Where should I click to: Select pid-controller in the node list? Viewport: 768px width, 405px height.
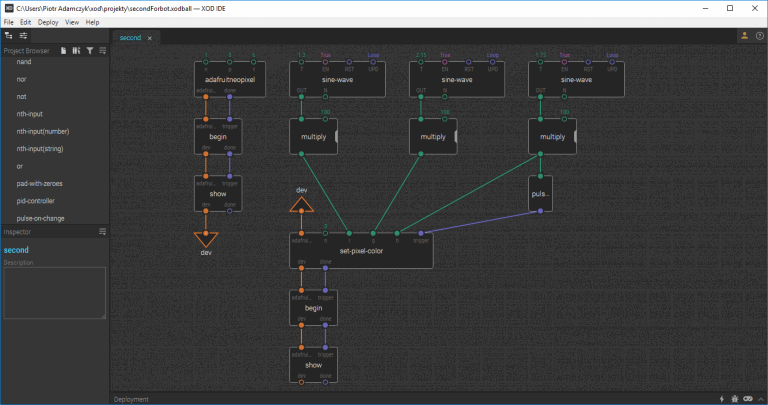pyautogui.click(x=40, y=200)
